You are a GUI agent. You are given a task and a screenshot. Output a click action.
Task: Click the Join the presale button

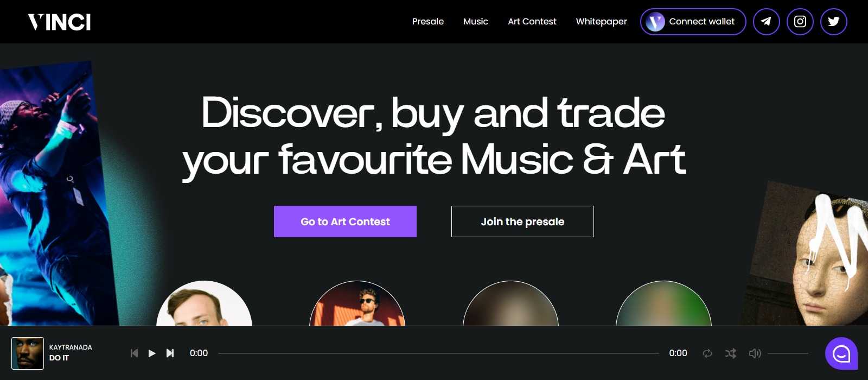tap(522, 221)
